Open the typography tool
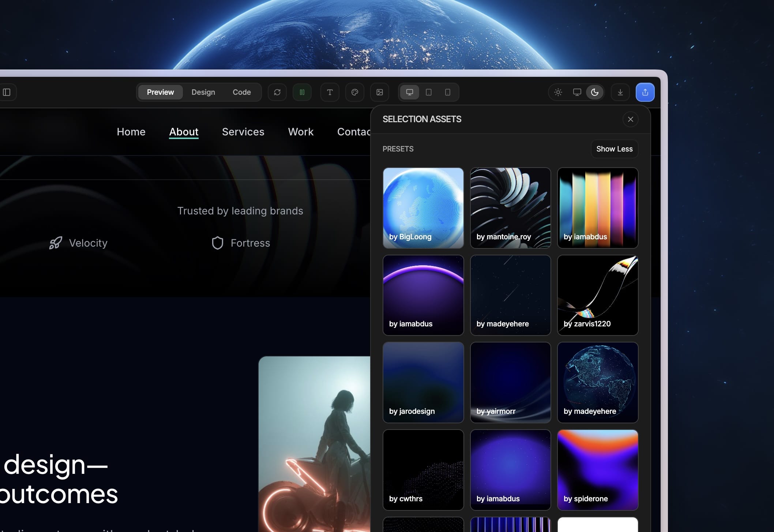The width and height of the screenshot is (774, 532). tap(330, 92)
